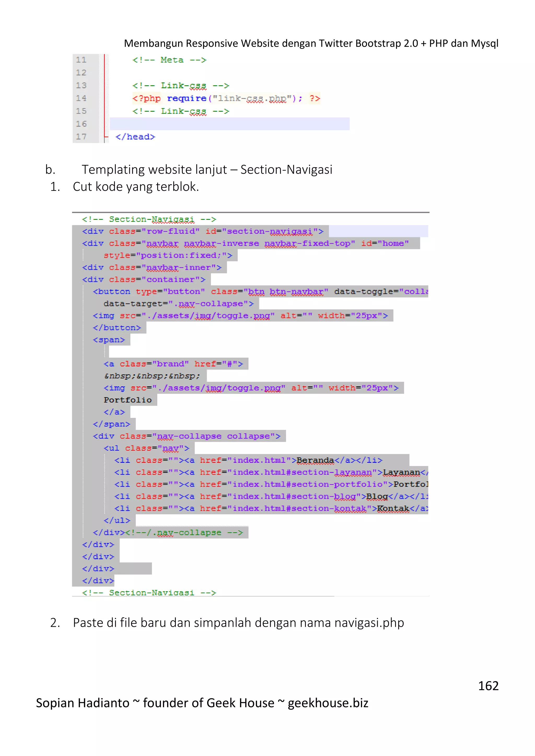
Task: Click the Link-css comment on line 15
Action: 181,111
